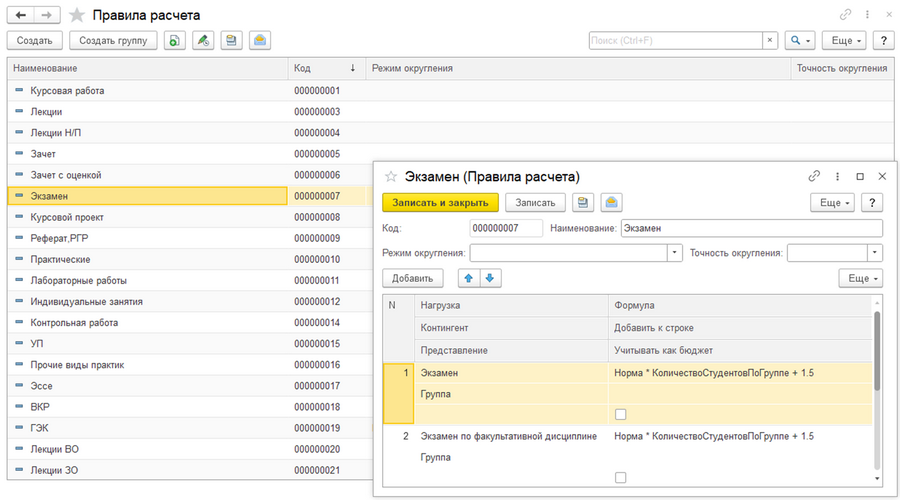Toggle Учитывать как бюджет checkbox for row 1

pos(620,414)
